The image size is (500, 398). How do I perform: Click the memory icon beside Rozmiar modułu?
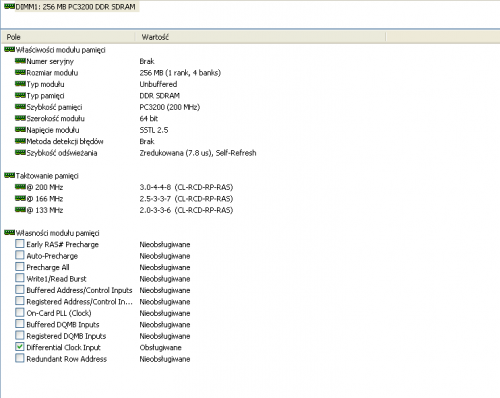pyautogui.click(x=20, y=72)
